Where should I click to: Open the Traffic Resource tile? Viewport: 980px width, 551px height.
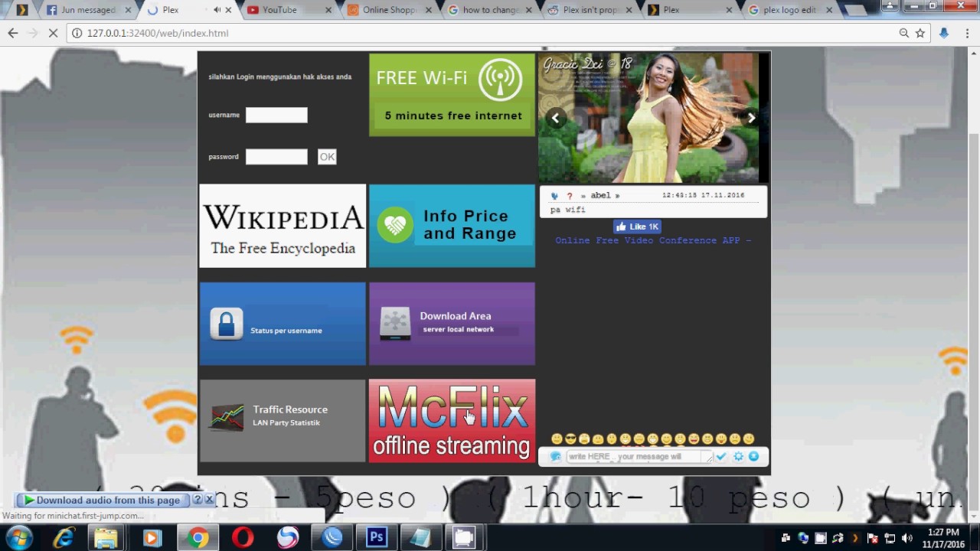click(283, 421)
